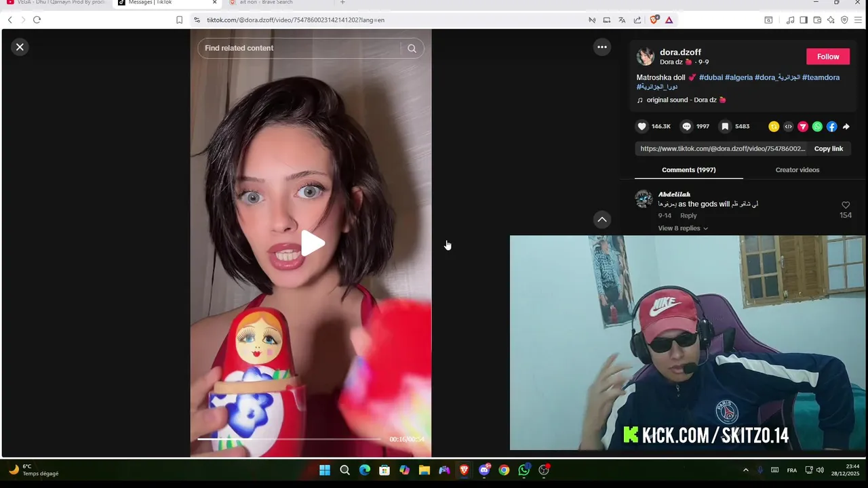
Task: Click the video progress bar
Action: coord(289,439)
